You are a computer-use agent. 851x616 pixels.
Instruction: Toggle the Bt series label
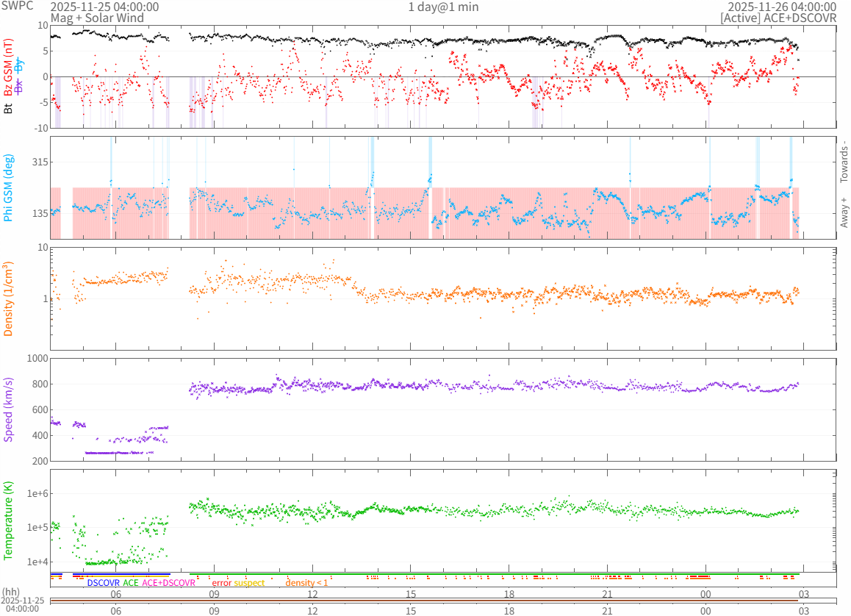click(9, 109)
